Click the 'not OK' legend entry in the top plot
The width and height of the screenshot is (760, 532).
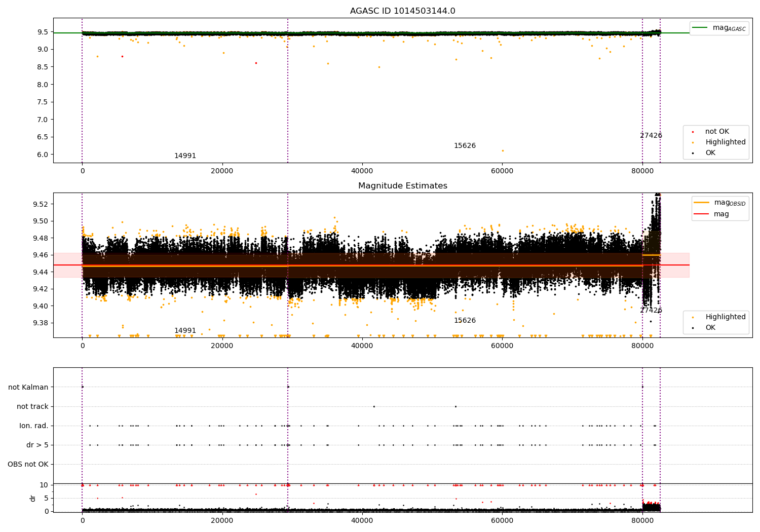[717, 132]
